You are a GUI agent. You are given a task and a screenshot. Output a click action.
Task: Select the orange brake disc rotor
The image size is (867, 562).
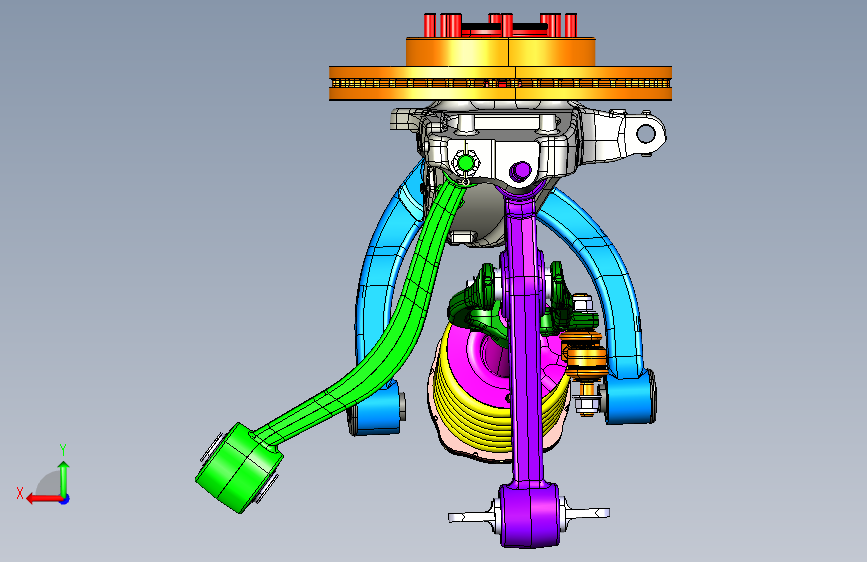click(x=500, y=84)
